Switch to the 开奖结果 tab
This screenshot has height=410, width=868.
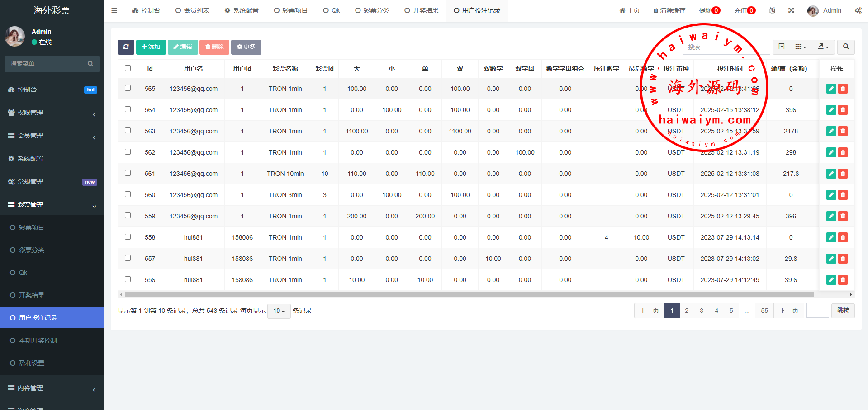point(421,10)
